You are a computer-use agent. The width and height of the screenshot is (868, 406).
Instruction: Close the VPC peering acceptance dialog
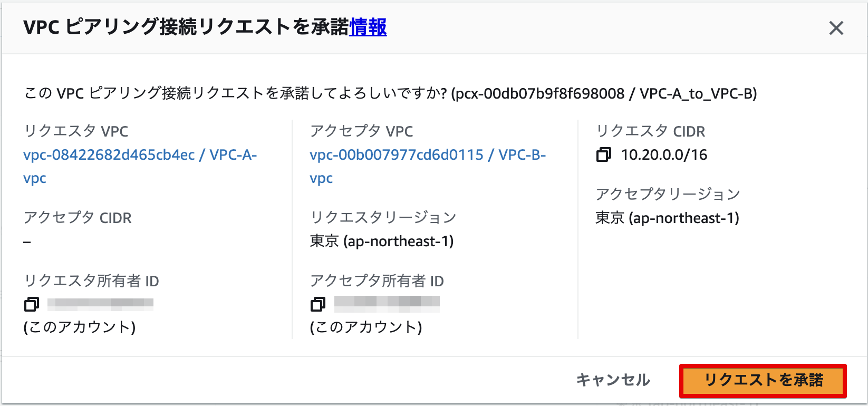[836, 28]
